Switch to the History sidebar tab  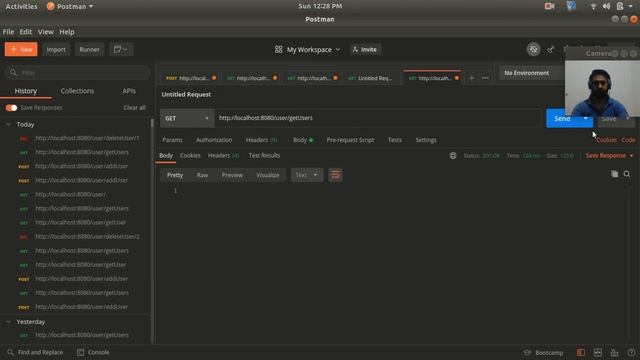(26, 91)
